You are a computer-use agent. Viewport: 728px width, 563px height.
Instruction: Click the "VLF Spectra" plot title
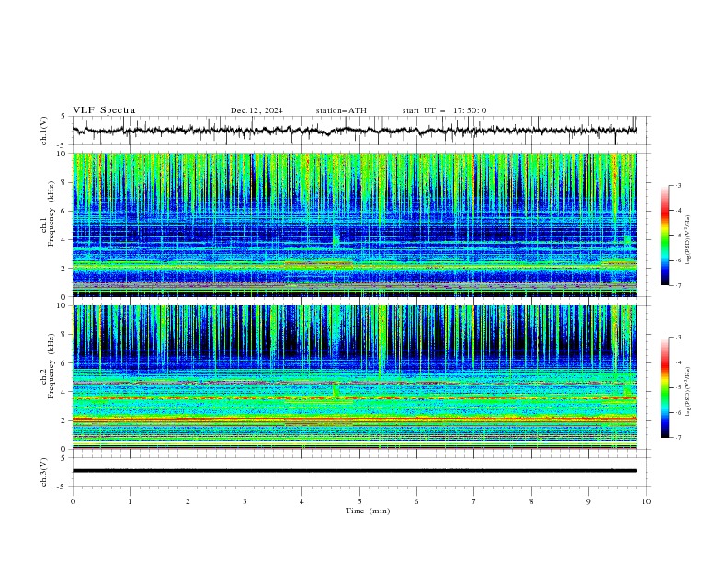click(x=104, y=110)
